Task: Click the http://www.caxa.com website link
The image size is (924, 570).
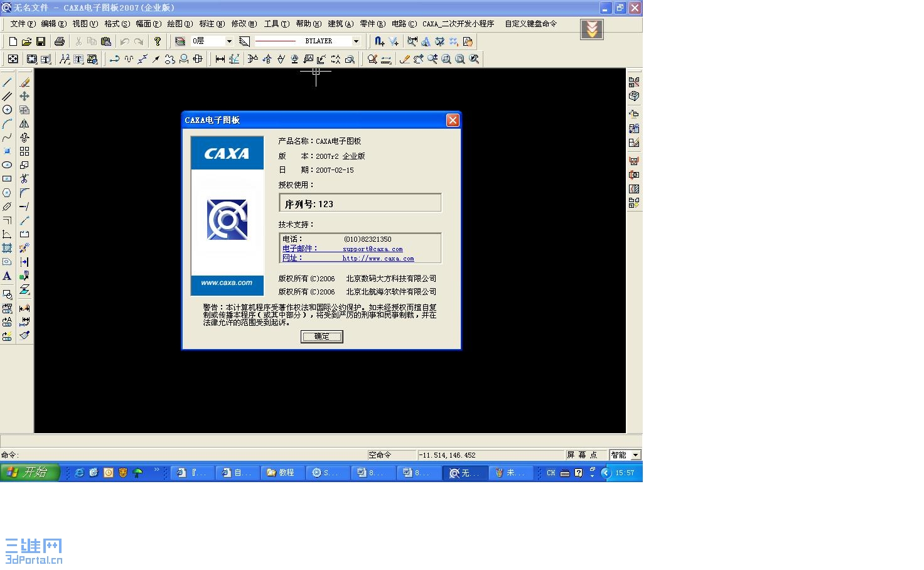Action: (x=378, y=259)
